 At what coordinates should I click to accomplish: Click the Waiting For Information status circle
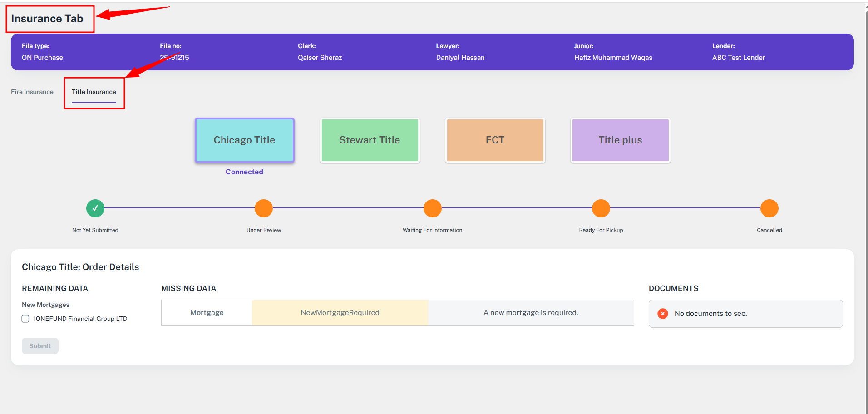[432, 208]
